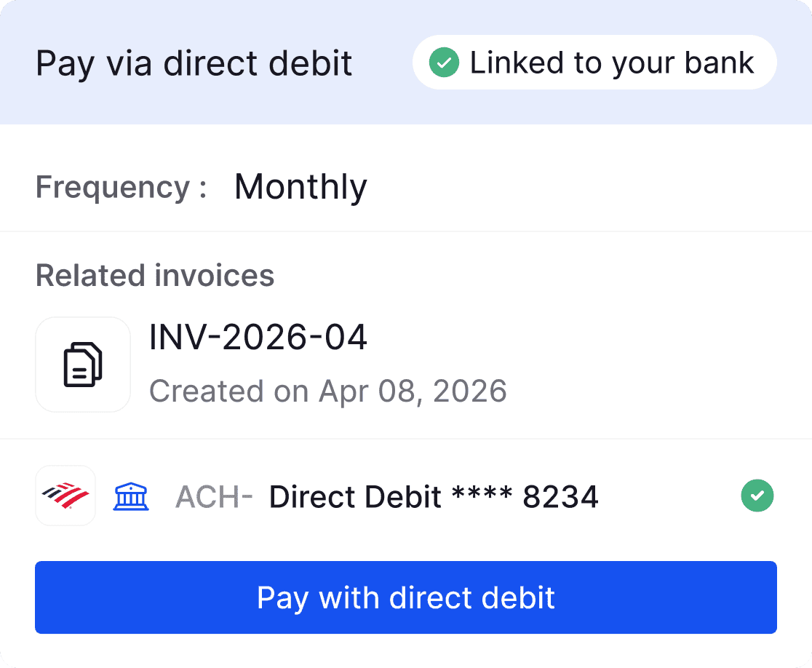This screenshot has width=812, height=668.
Task: Toggle the verified status on the direct debit account
Action: click(x=757, y=496)
